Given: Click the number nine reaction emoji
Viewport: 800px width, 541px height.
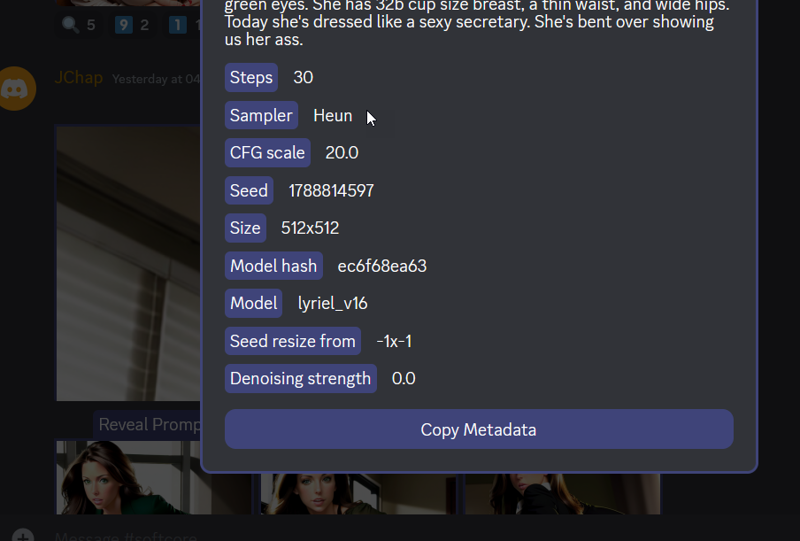Looking at the screenshot, I should click(123, 24).
